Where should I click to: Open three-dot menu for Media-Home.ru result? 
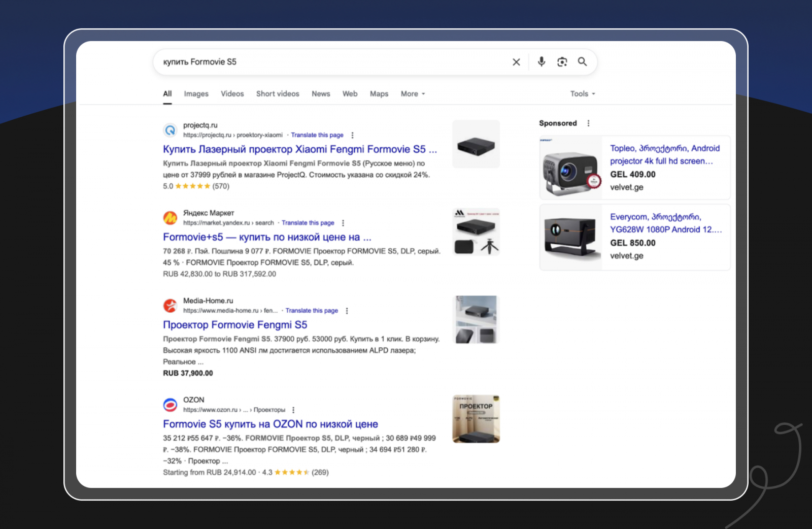(x=347, y=311)
